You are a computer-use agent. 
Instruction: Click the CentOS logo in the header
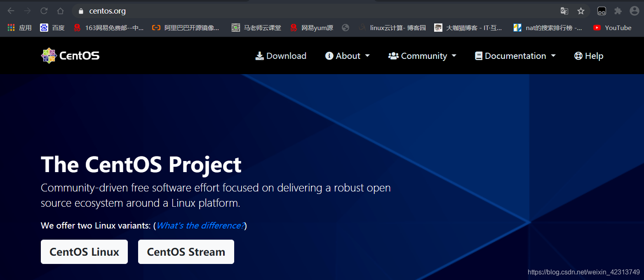[70, 56]
